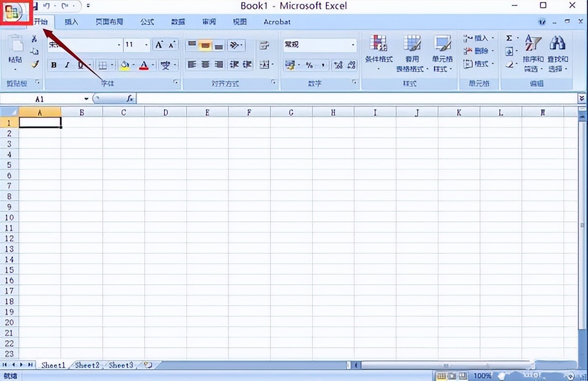
Task: Open Excel Help question mark icon
Action: (x=542, y=22)
